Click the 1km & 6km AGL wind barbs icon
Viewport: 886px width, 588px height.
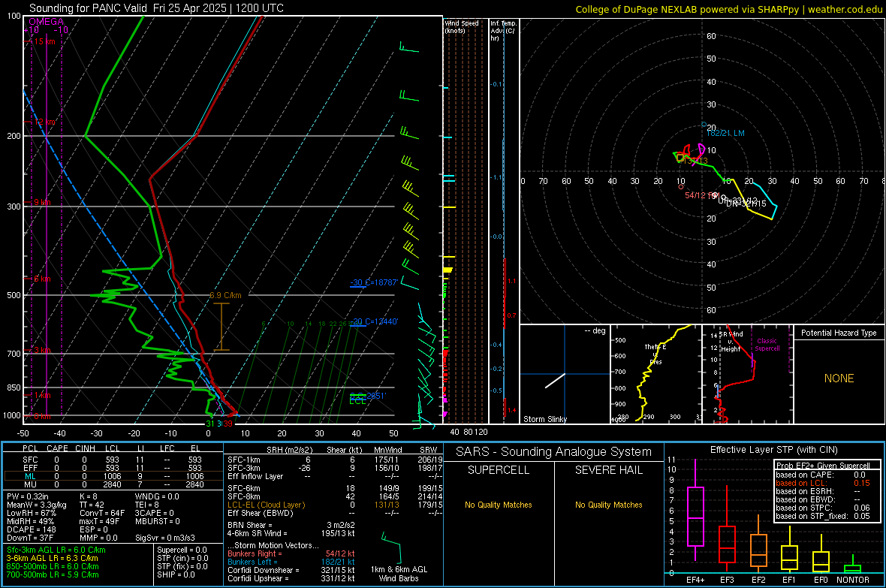(x=391, y=547)
